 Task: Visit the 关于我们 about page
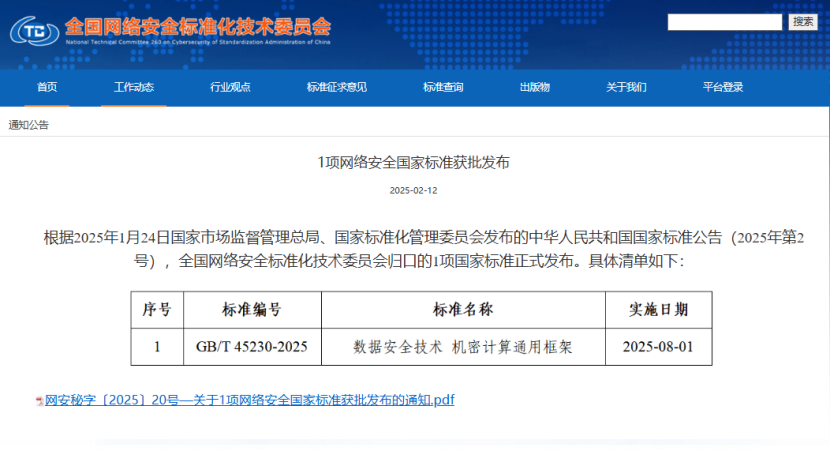[x=626, y=87]
